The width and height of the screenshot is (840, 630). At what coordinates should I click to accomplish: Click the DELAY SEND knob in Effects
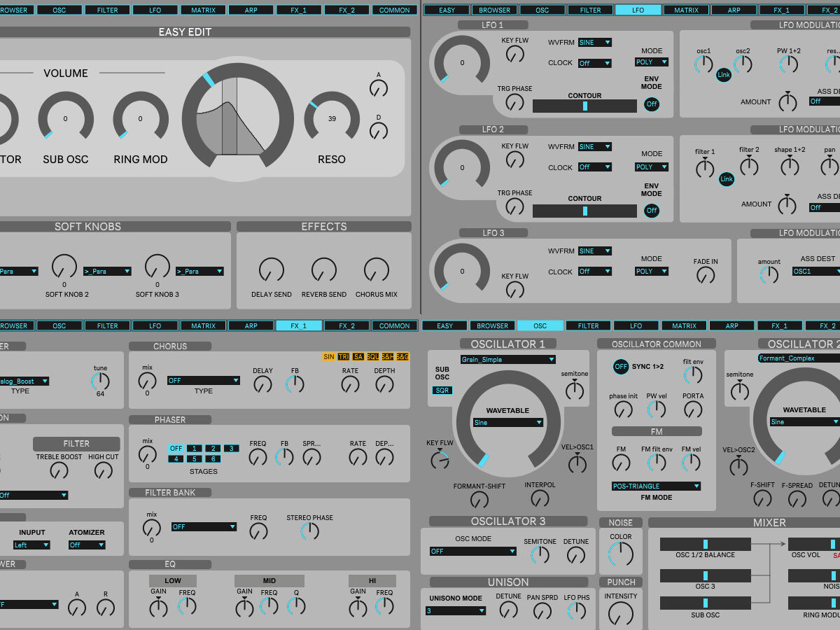271,270
